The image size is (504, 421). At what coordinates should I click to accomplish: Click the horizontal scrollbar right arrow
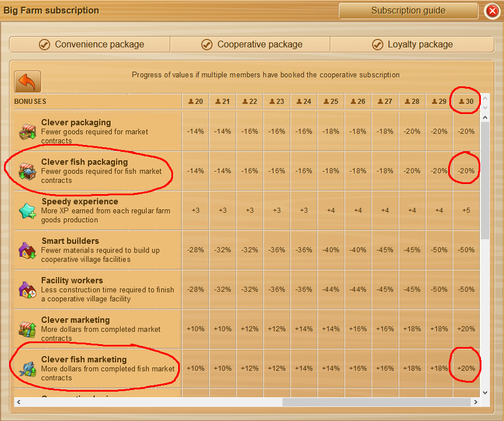point(476,402)
